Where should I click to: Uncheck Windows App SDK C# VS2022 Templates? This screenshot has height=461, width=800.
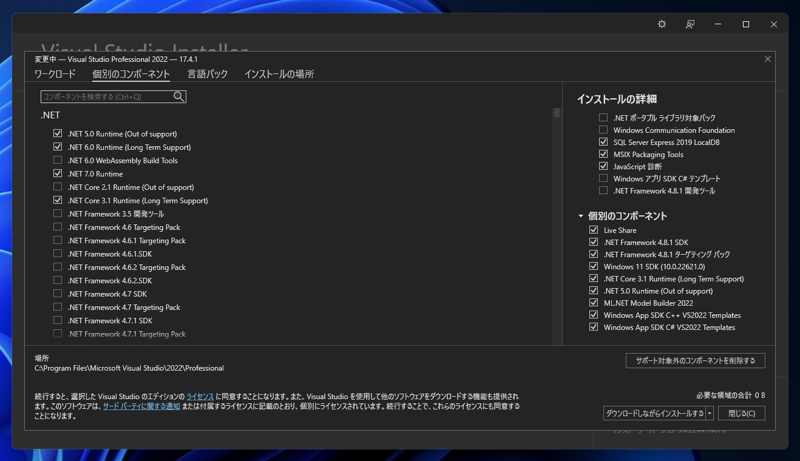pos(593,327)
